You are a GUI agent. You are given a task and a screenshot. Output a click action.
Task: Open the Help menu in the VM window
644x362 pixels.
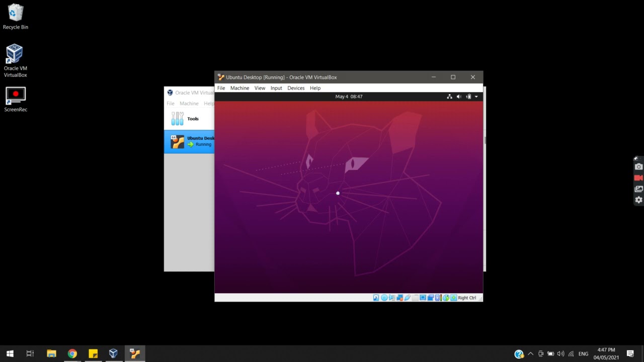pos(315,88)
